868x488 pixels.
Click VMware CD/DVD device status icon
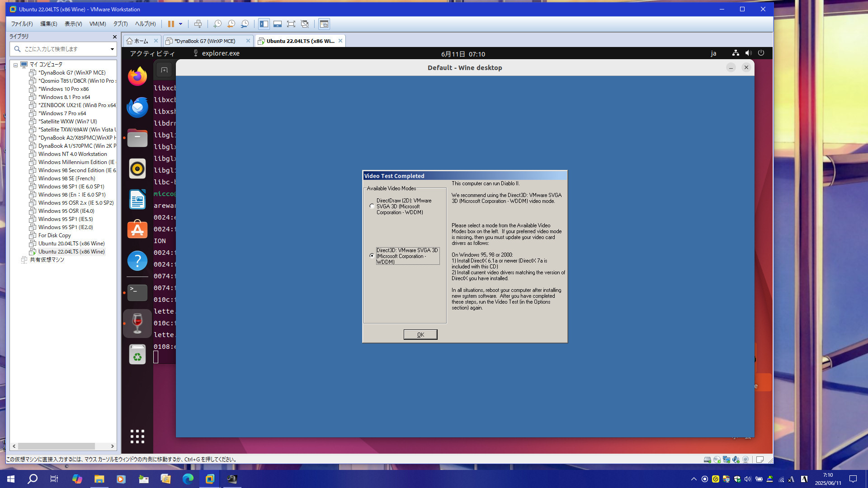[x=717, y=460]
